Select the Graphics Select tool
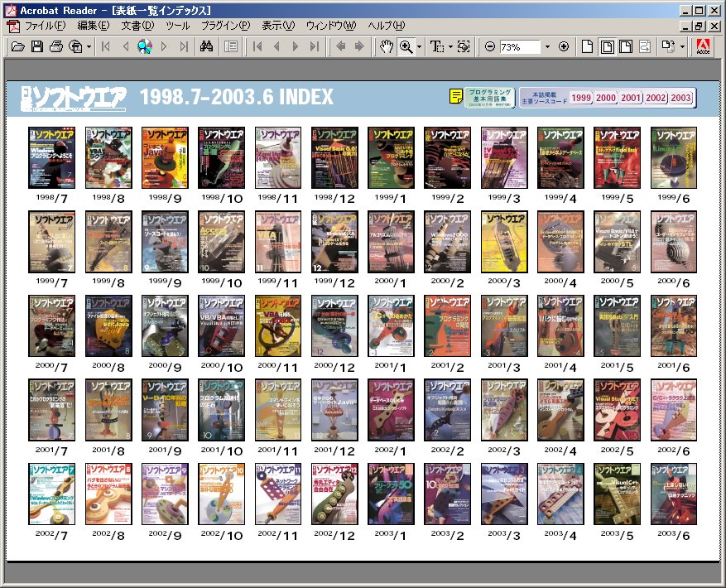This screenshot has width=726, height=588. tap(464, 46)
